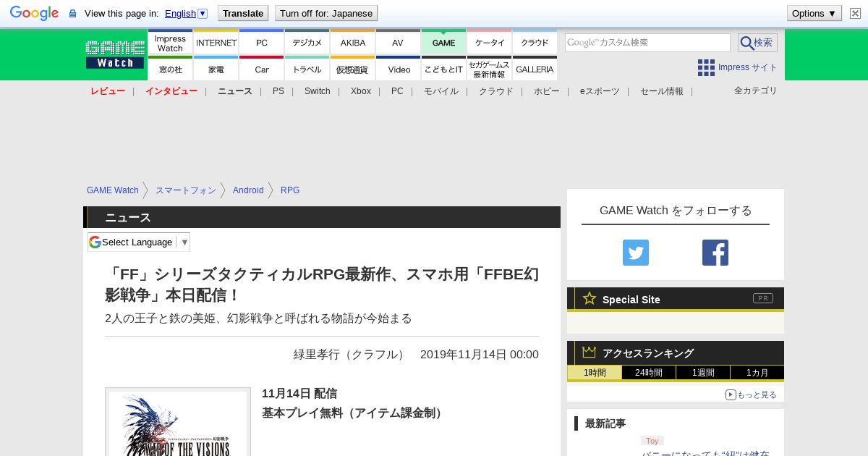
Task: Click the Translate button
Action: coord(243,13)
